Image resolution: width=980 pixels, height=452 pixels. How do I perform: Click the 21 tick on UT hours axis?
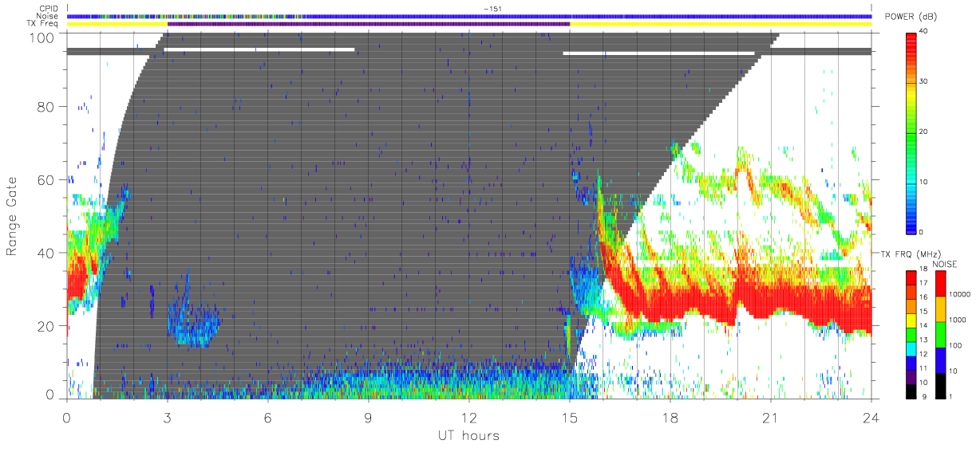(771, 417)
